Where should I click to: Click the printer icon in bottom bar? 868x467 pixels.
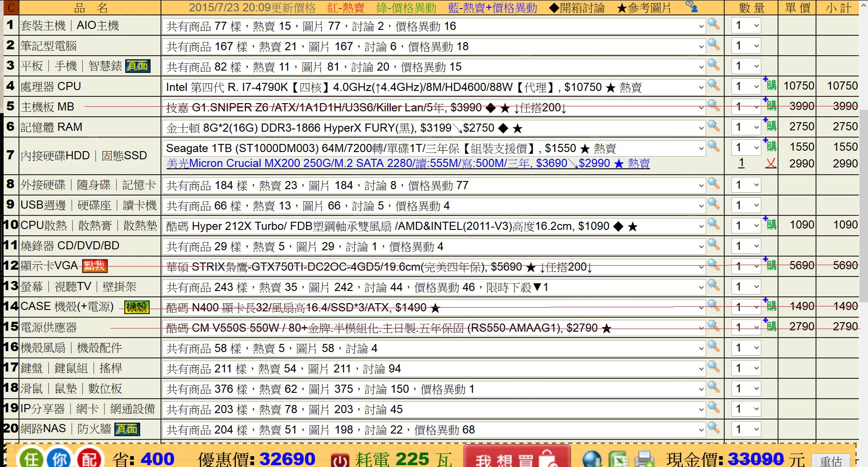pyautogui.click(x=644, y=459)
